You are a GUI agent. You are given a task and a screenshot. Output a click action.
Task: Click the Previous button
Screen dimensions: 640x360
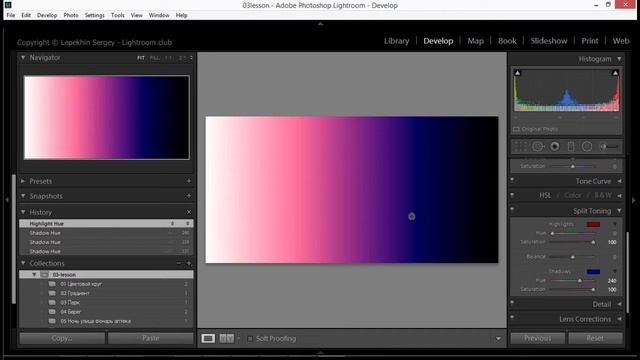pos(538,338)
